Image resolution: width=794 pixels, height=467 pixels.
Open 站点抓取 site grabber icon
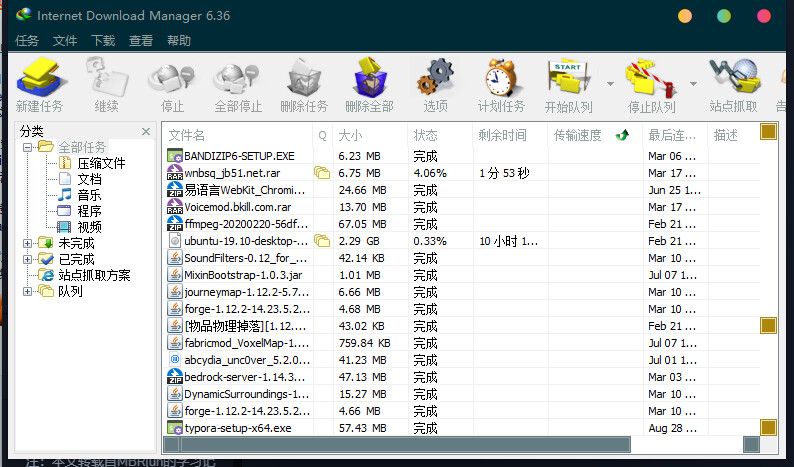tap(734, 77)
